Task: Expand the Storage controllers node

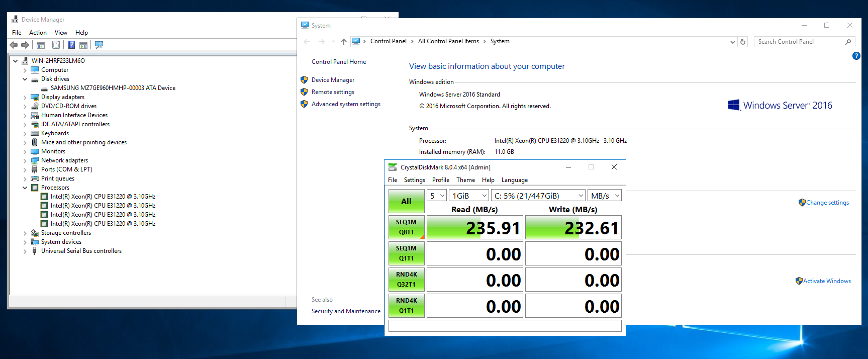Action: (25, 233)
